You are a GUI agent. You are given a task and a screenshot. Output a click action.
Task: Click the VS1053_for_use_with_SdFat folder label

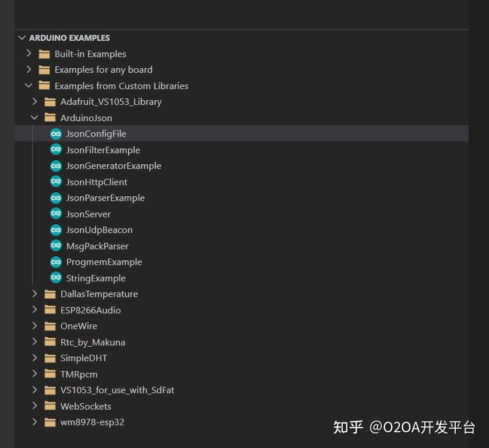(x=117, y=390)
